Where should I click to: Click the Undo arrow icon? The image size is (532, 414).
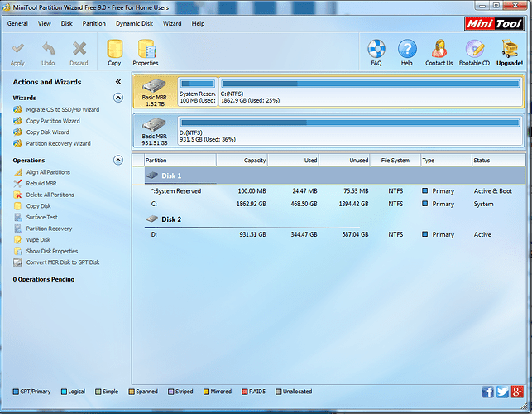(48, 49)
